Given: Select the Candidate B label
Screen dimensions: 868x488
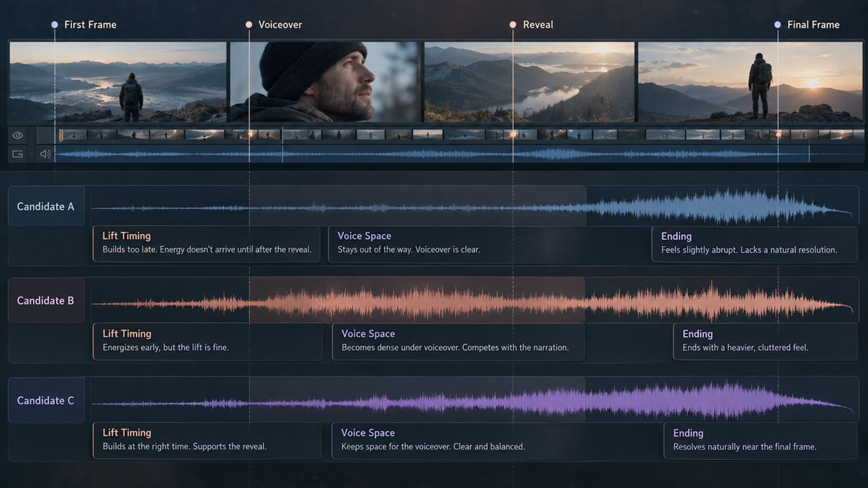Looking at the screenshot, I should click(x=46, y=300).
